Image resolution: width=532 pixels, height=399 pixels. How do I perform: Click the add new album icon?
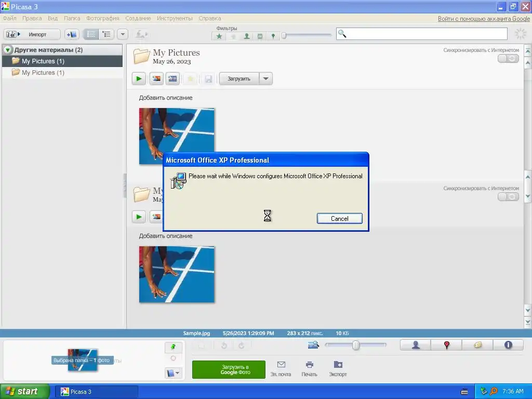pyautogui.click(x=72, y=34)
